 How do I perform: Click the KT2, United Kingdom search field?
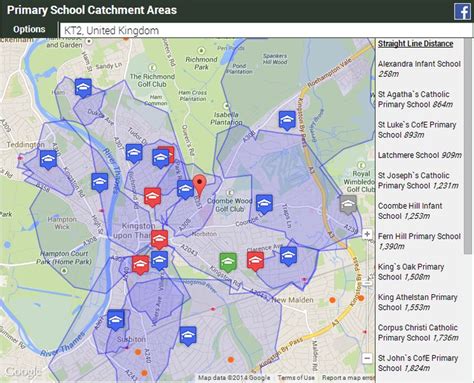click(266, 30)
